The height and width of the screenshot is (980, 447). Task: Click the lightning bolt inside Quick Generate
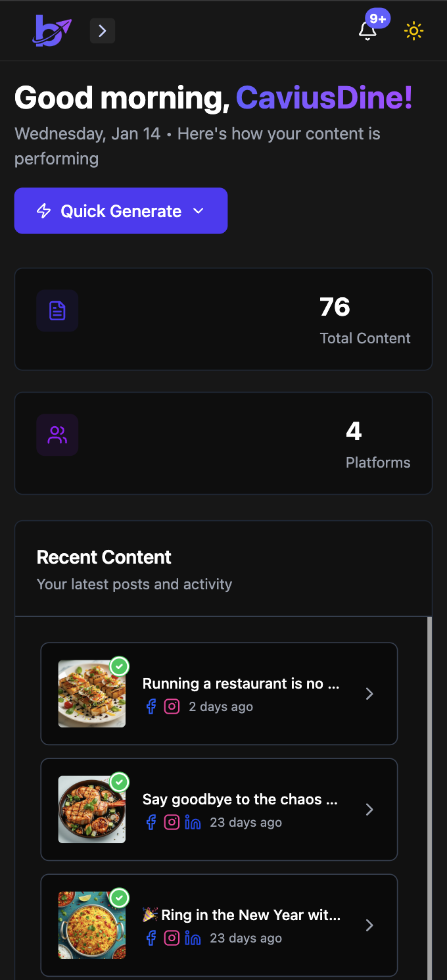pos(42,210)
